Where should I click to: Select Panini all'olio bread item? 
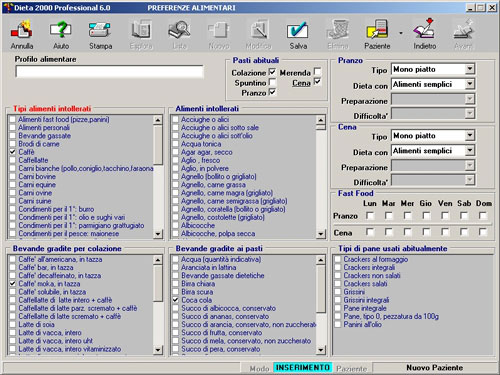363,325
